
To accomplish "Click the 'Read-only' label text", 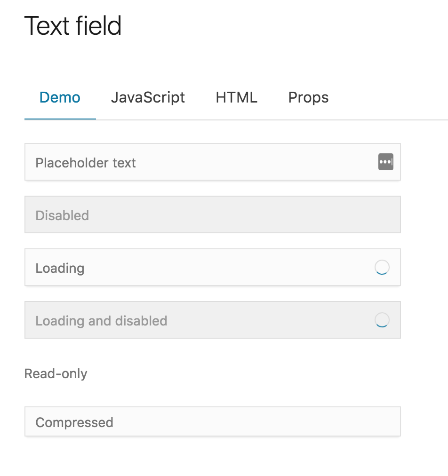I will click(x=56, y=373).
